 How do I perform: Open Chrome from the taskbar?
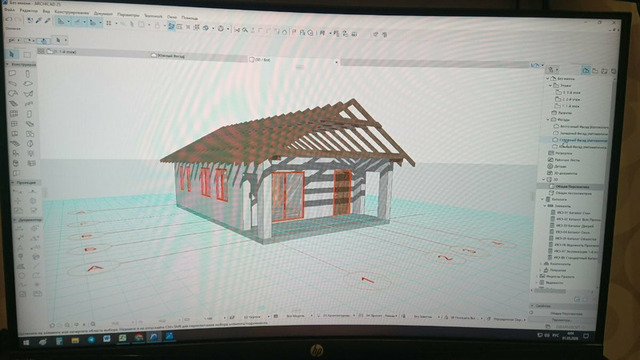tap(139, 338)
